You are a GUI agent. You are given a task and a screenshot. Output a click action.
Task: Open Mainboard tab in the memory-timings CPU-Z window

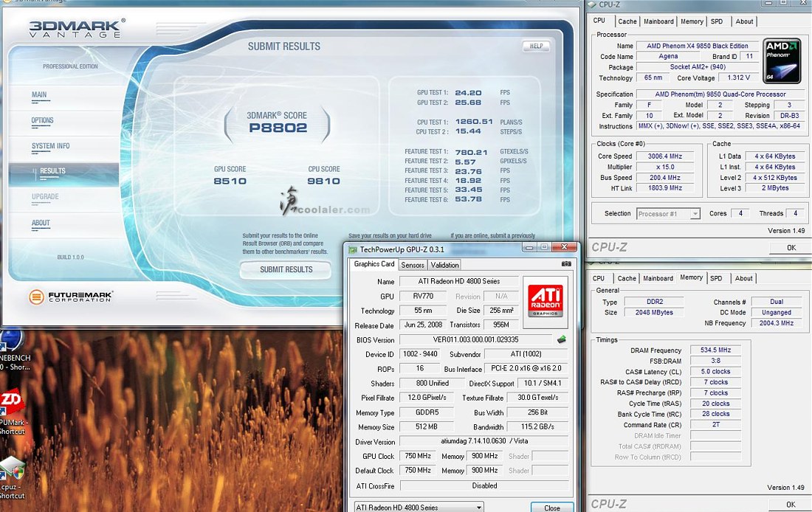pos(658,279)
